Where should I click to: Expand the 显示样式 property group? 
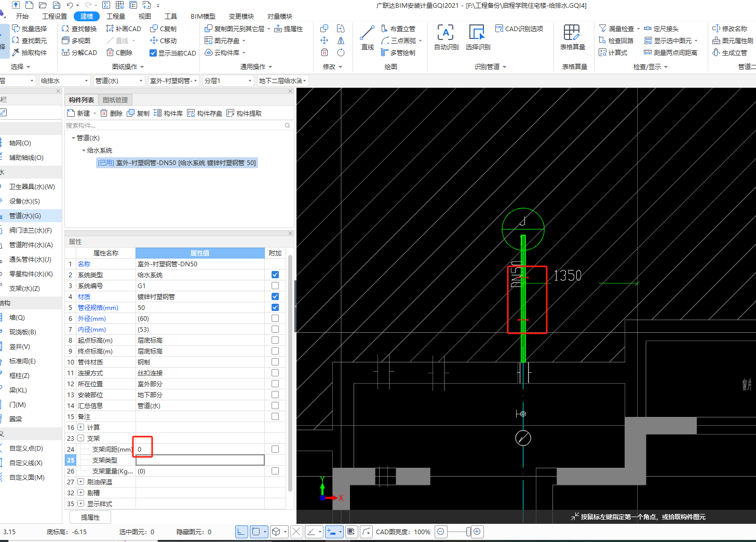click(80, 504)
